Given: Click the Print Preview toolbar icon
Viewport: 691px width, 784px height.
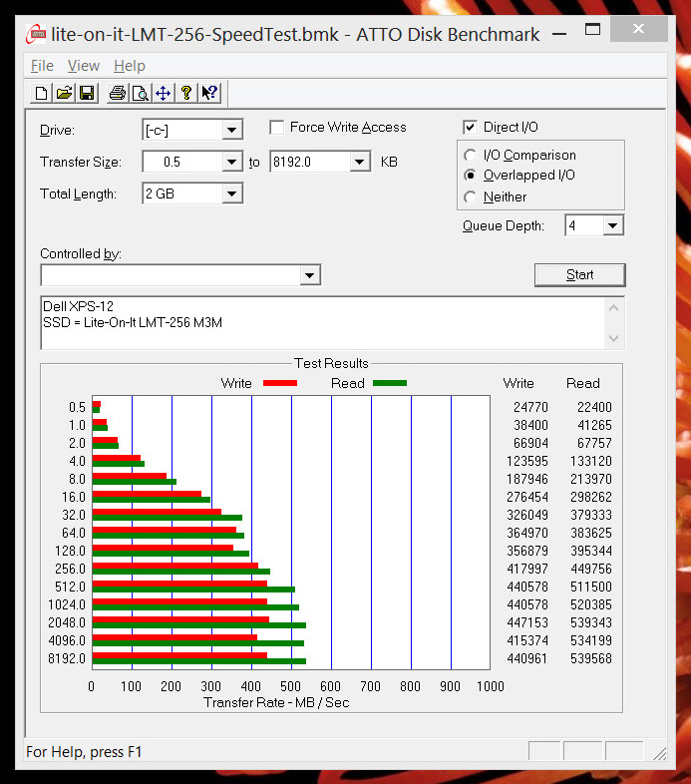Looking at the screenshot, I should pos(141,93).
